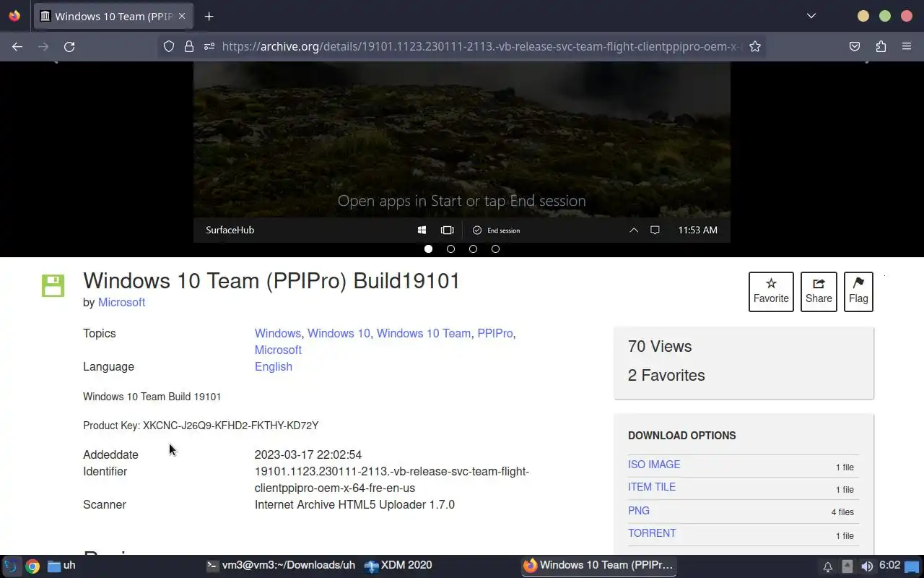This screenshot has width=924, height=578.
Task: Open the application launcher in taskbar
Action: [12, 566]
